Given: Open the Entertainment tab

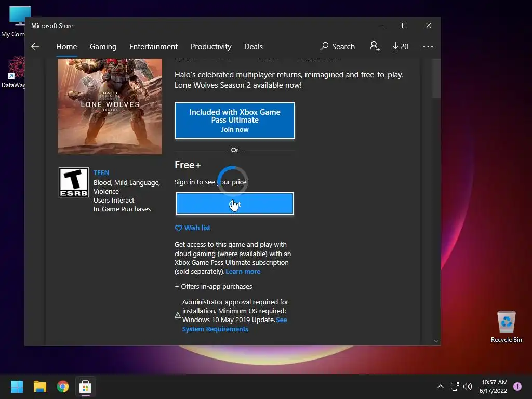Looking at the screenshot, I should tap(153, 46).
